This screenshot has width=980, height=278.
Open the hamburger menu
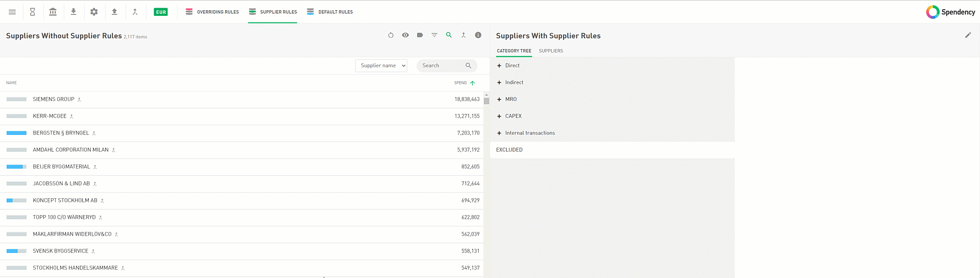pyautogui.click(x=12, y=12)
